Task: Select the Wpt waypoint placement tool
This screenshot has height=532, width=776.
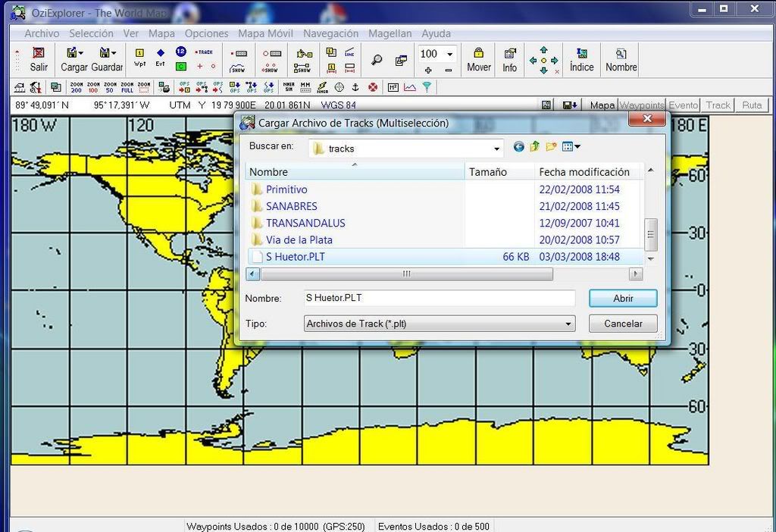Action: (x=139, y=58)
